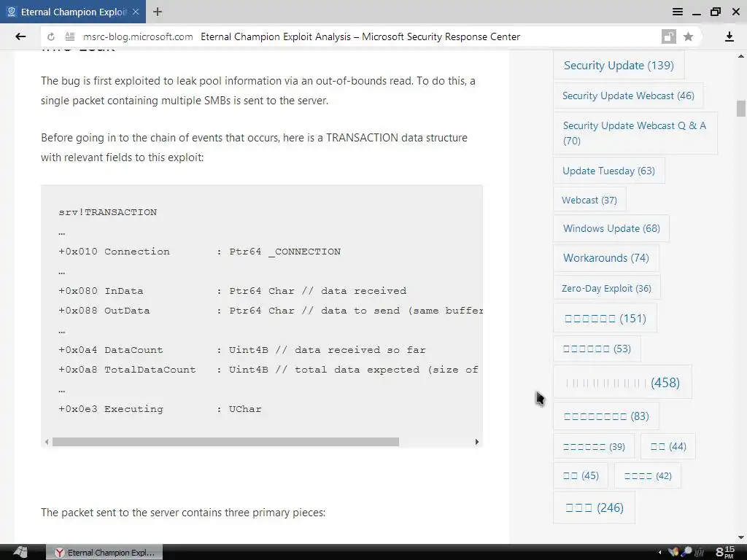Open the Security Update Webcast (46) tag
The height and width of the screenshot is (560, 747).
pos(628,96)
